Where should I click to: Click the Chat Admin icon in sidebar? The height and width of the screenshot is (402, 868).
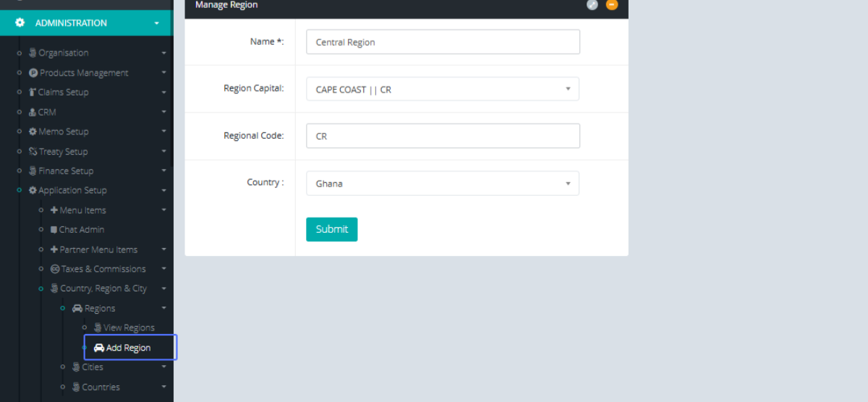coord(54,230)
